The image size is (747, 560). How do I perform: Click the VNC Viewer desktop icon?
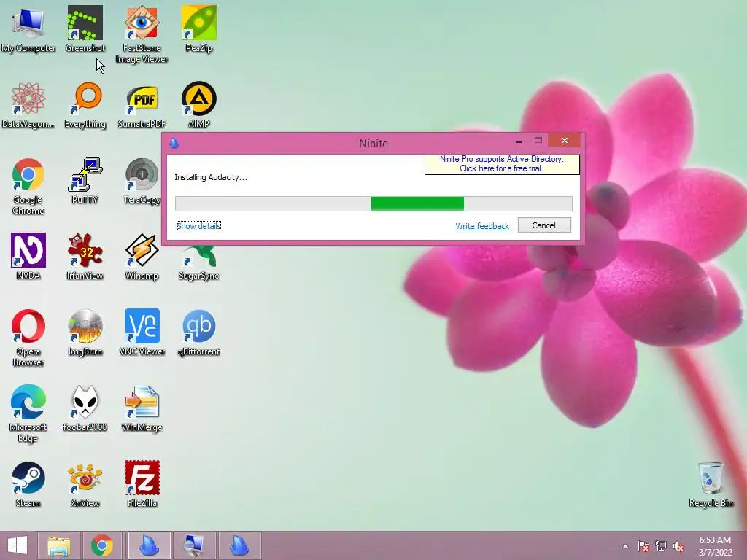point(142,332)
